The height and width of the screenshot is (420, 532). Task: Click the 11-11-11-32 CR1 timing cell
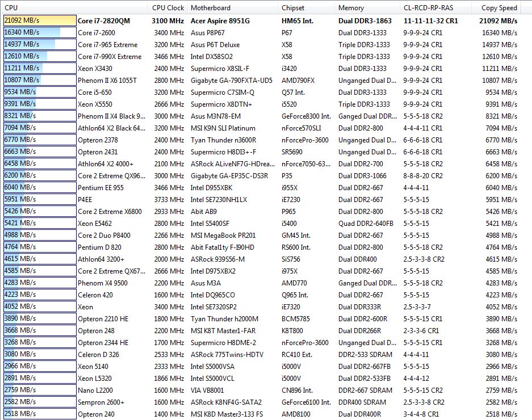pos(431,20)
